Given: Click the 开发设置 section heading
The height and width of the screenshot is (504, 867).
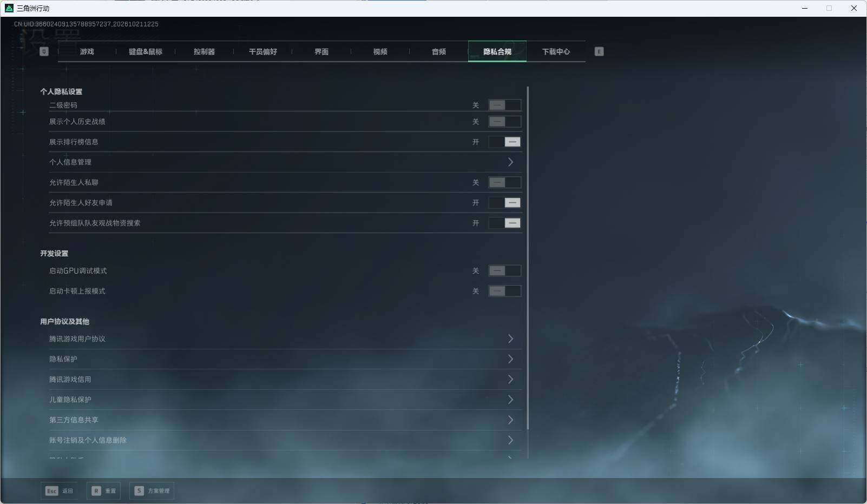Looking at the screenshot, I should tap(54, 253).
